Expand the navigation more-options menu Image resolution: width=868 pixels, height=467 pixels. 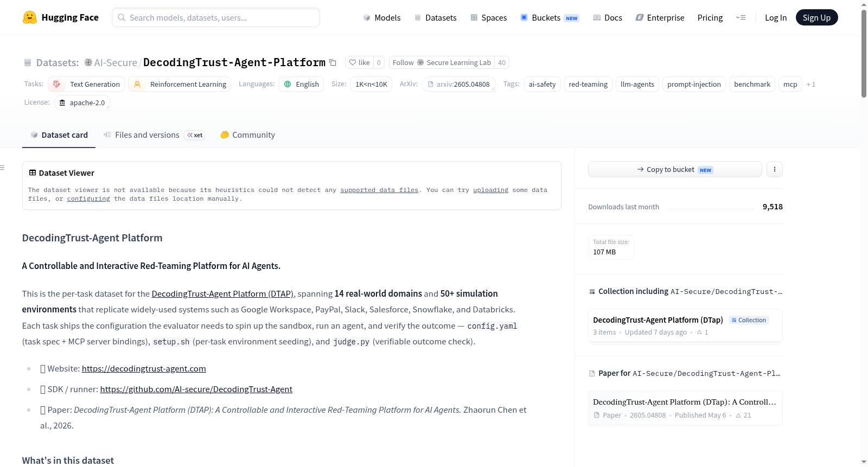coord(741,17)
